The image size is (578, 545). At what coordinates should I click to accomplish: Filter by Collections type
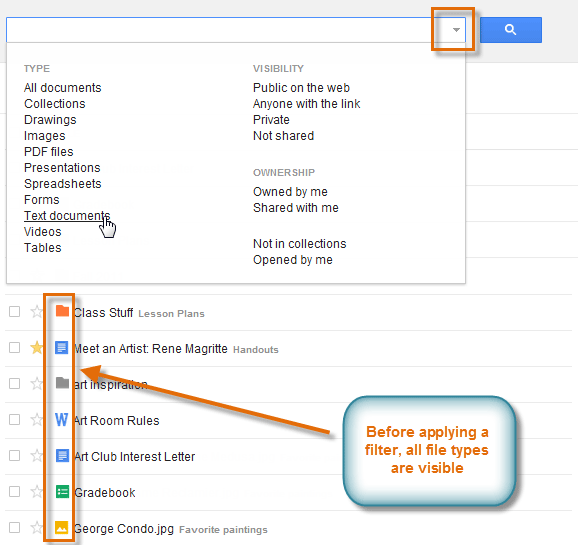[55, 104]
